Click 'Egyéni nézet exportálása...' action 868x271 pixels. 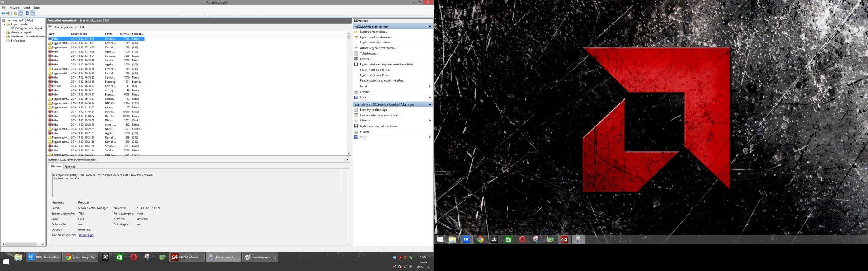tap(375, 70)
